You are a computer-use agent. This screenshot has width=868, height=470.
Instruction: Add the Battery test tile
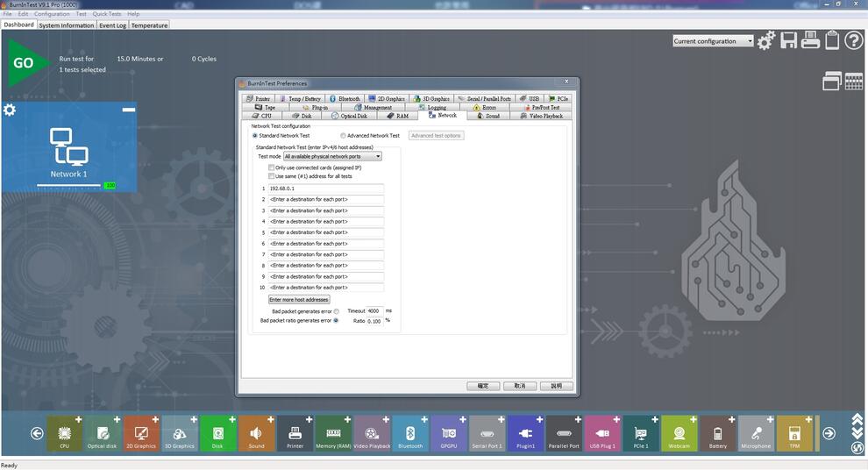[732, 420]
